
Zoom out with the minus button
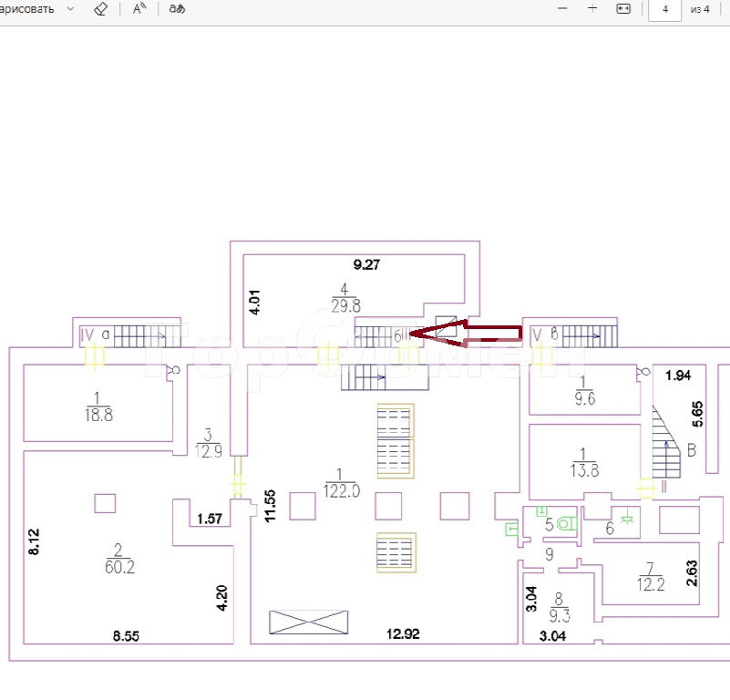[562, 8]
